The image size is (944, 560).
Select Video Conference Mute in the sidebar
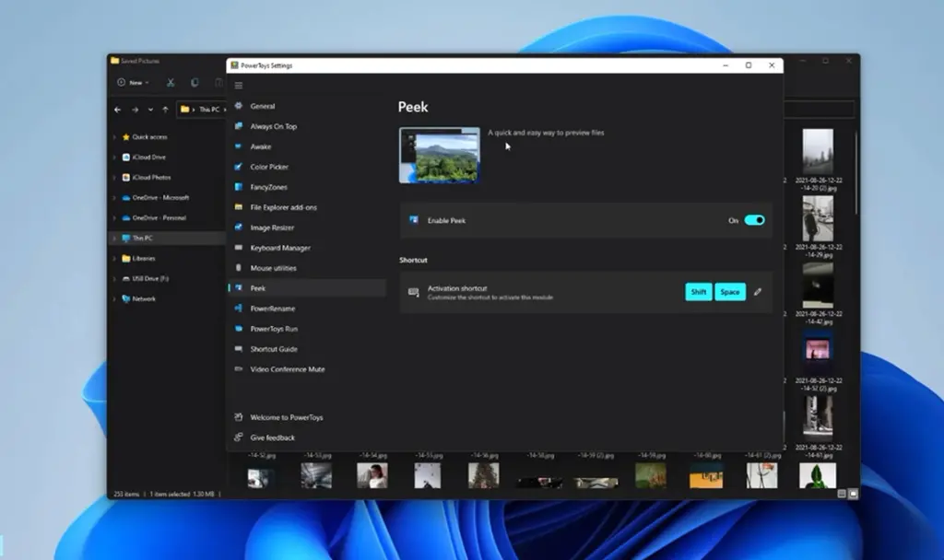[287, 369]
